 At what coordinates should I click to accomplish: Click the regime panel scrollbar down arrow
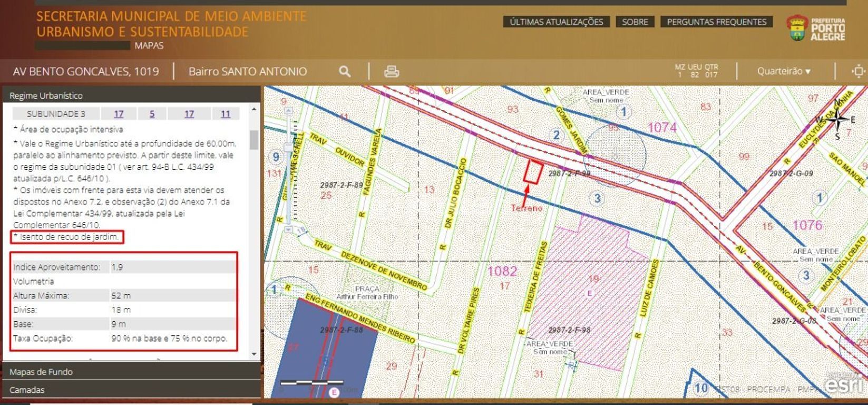[x=254, y=354]
